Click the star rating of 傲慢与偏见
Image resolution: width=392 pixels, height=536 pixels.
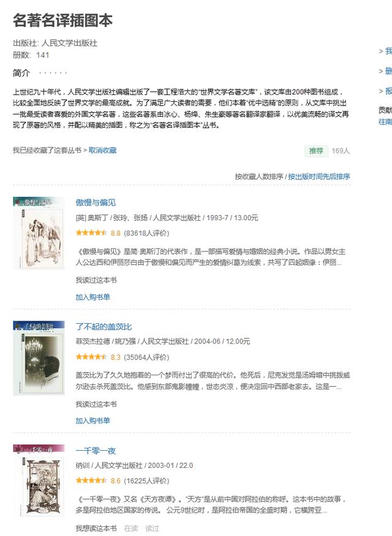(91, 233)
